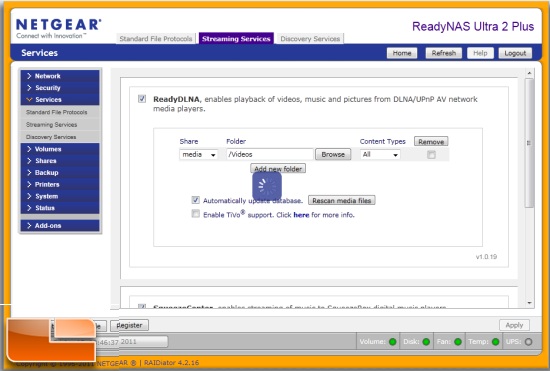Click the scrollbar down arrow

(529, 303)
